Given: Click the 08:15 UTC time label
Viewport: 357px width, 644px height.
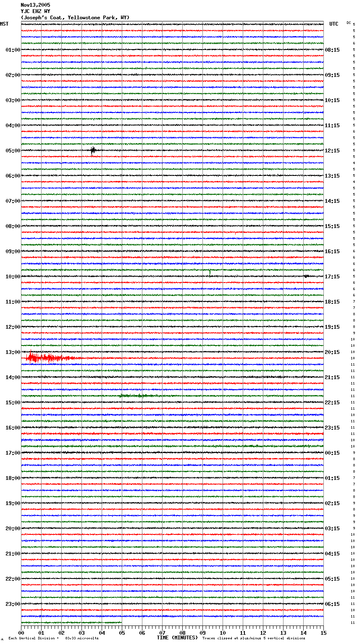Looking at the screenshot, I should (332, 50).
